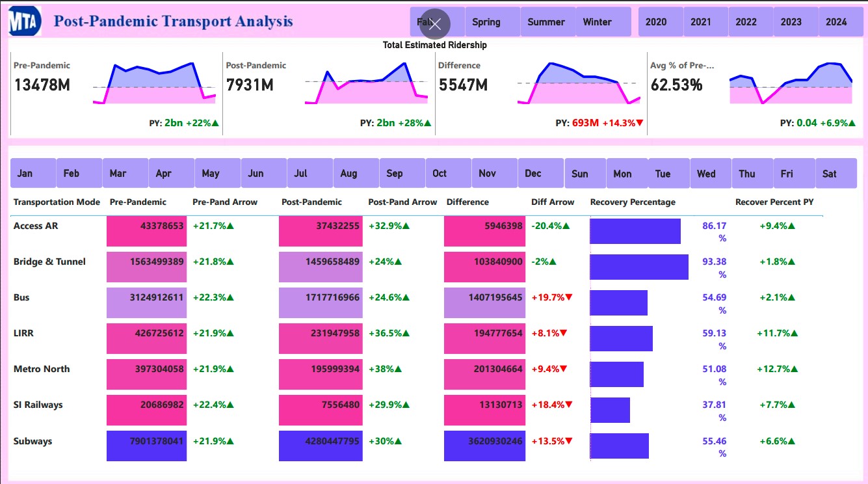The height and width of the screenshot is (484, 868).
Task: Sort by Diff Arrow column header
Action: pyautogui.click(x=553, y=202)
